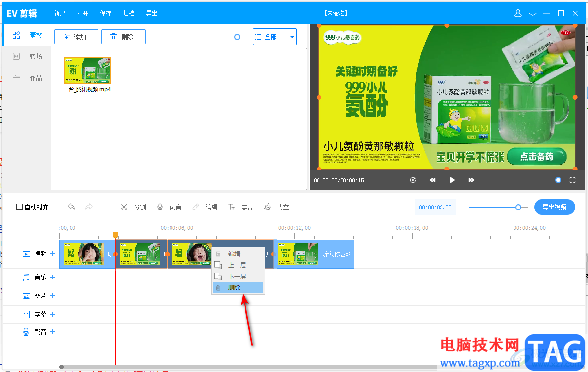Open the 全部 filter dropdown
This screenshot has width=588, height=372.
coord(275,37)
